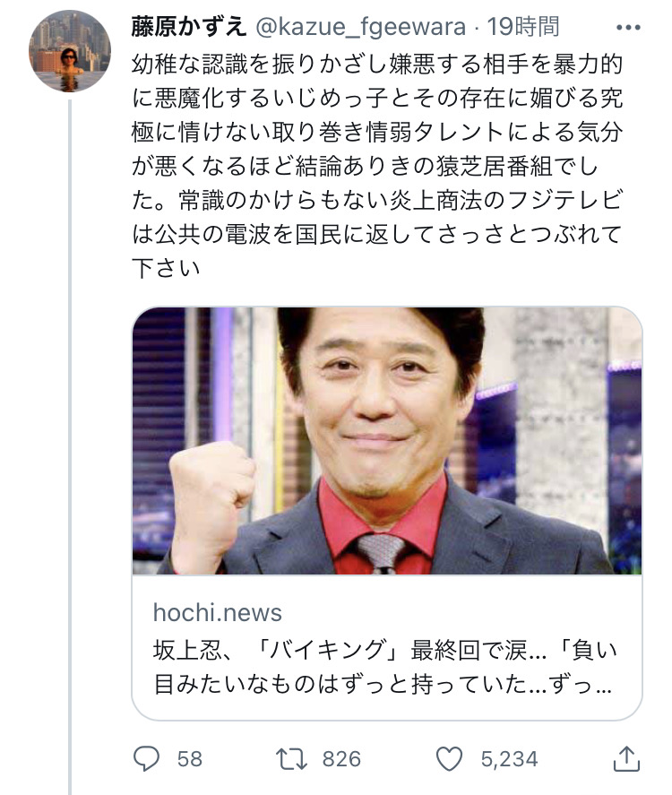Screen dimensions: 672x795
Task: Tap the second headline line 目みたいなもの
Action: click(x=383, y=684)
